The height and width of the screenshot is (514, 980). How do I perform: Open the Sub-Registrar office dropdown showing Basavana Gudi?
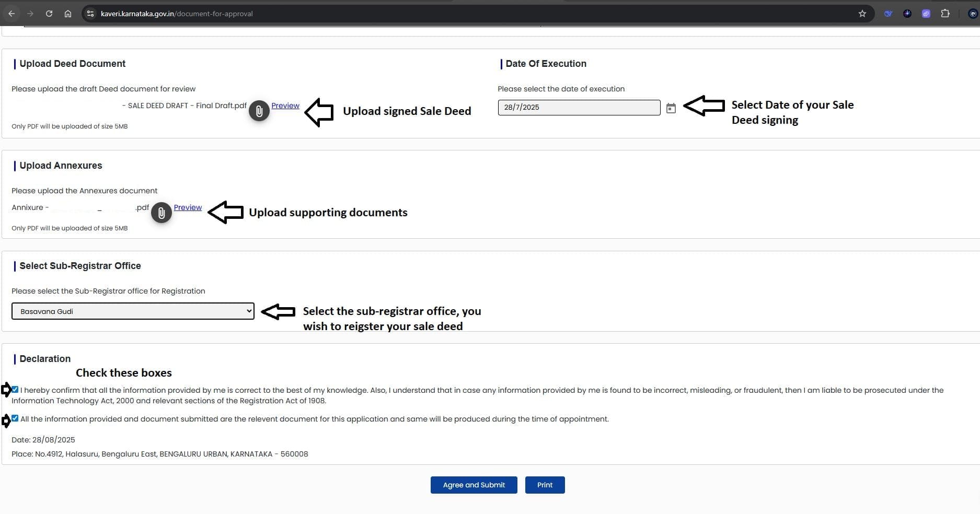click(x=133, y=311)
